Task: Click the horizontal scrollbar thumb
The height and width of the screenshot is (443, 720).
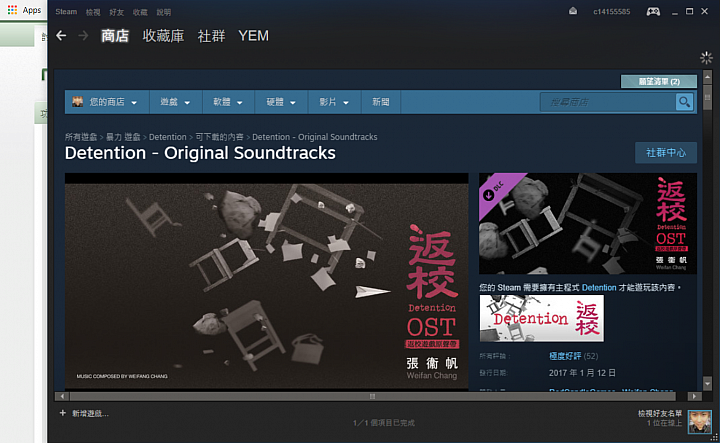Action: (372, 396)
